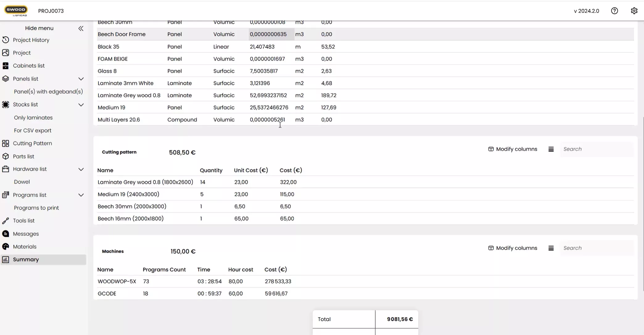
Task: Click Beech 30mm (2000x3000) row
Action: (365, 206)
